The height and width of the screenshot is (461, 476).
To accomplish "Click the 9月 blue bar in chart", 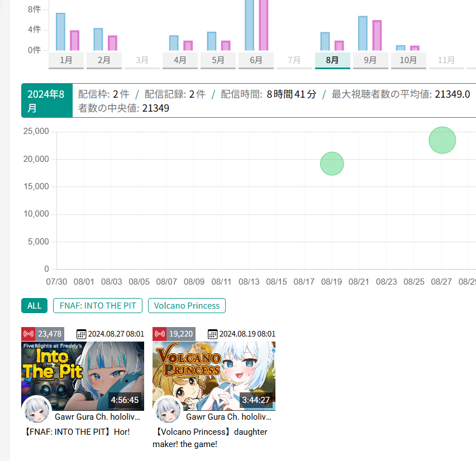I will coord(363,33).
